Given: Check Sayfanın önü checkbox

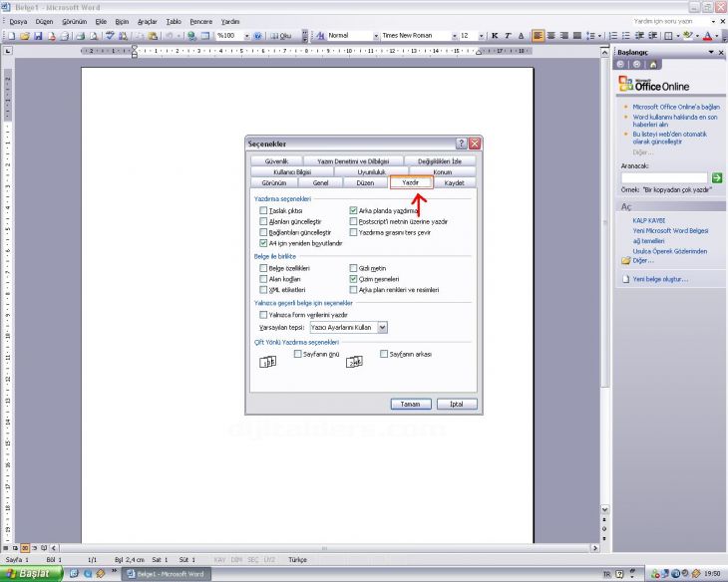Looking at the screenshot, I should coord(298,354).
